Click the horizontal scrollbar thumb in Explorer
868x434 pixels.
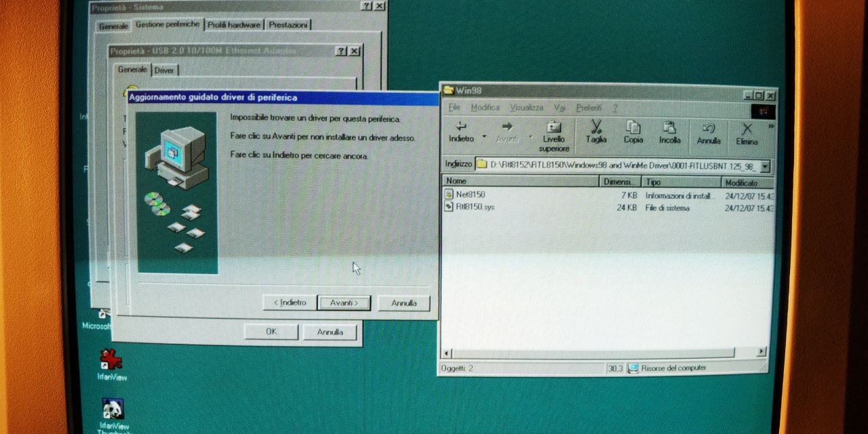point(593,353)
